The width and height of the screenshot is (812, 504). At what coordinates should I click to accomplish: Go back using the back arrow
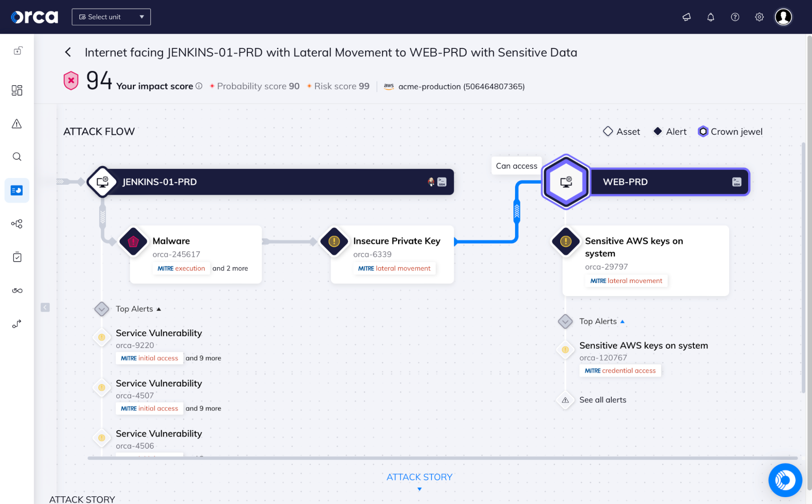[x=68, y=52]
